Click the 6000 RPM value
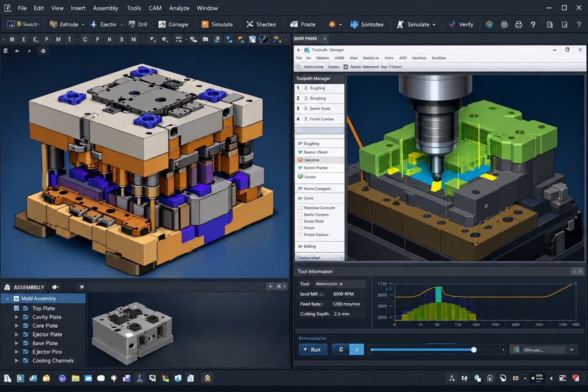Image resolution: width=588 pixels, height=392 pixels. pyautogui.click(x=344, y=294)
